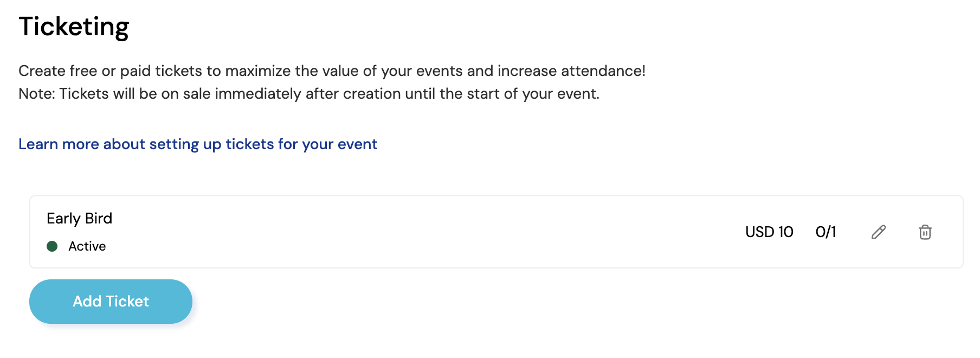Click the 'Create free or paid tickets' description
The height and width of the screenshot is (358, 980).
(x=332, y=71)
